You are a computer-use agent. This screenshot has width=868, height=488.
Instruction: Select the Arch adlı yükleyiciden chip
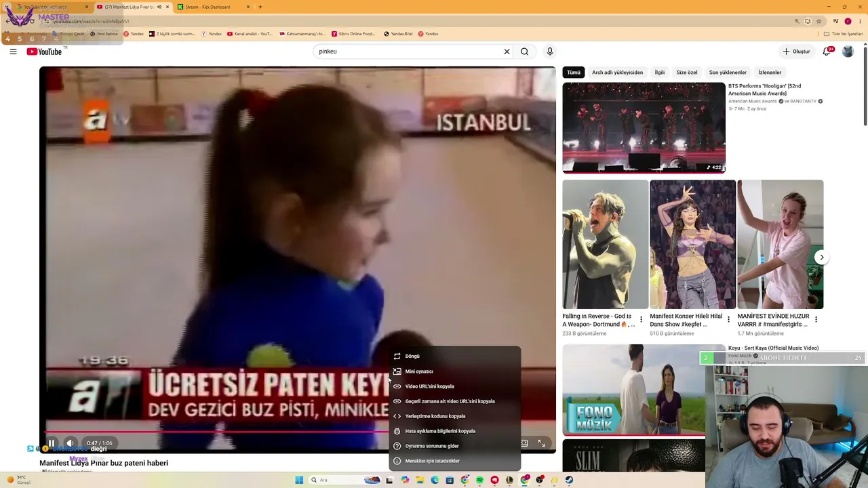pyautogui.click(x=617, y=73)
